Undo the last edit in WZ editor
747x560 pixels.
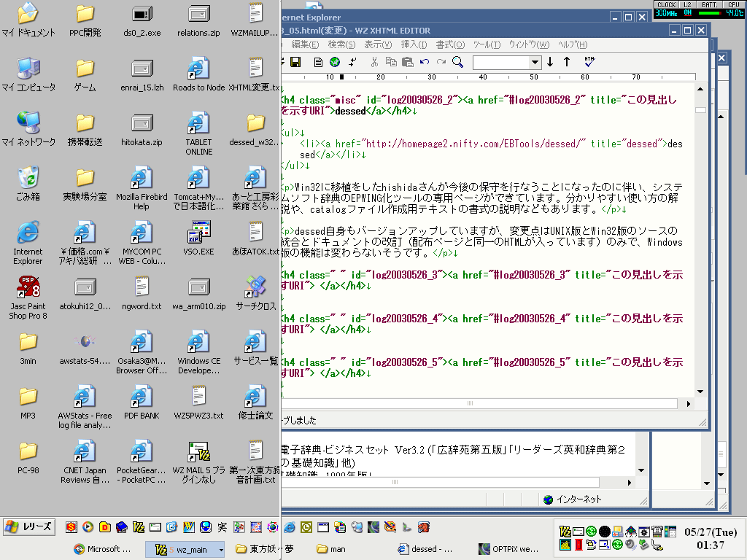[425, 62]
